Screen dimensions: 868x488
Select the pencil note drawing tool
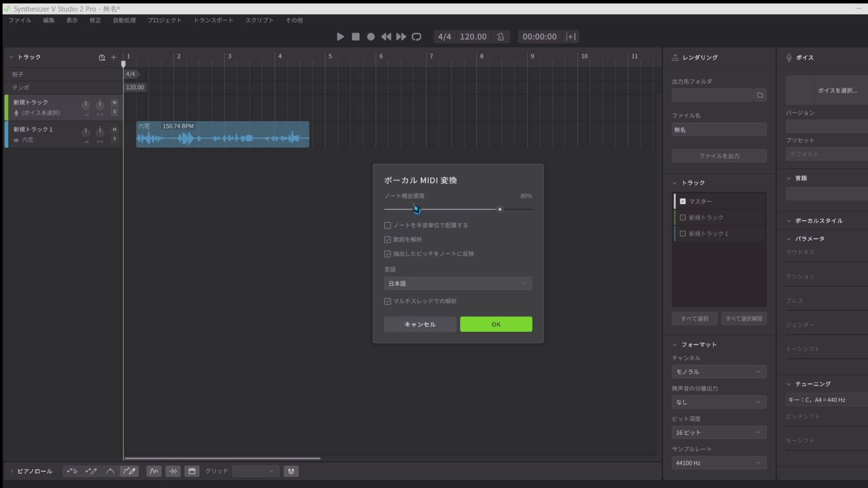coord(91,471)
